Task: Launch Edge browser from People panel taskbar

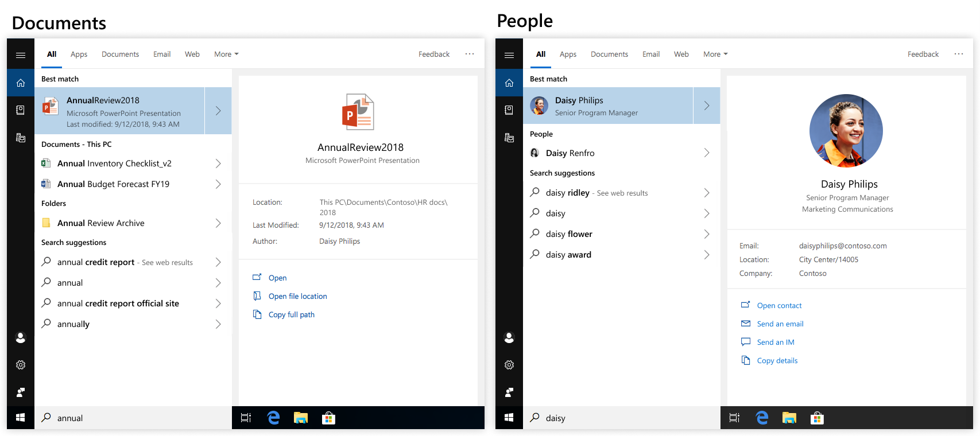Action: (x=762, y=418)
